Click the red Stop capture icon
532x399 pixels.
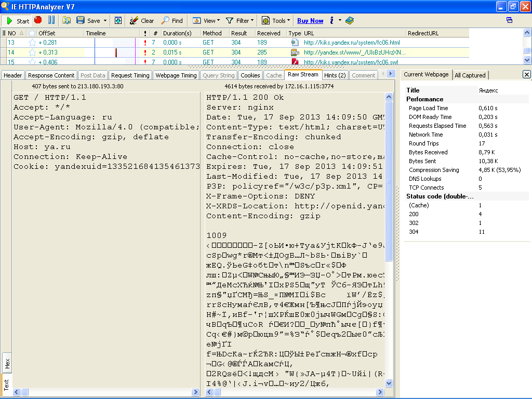[x=38, y=20]
